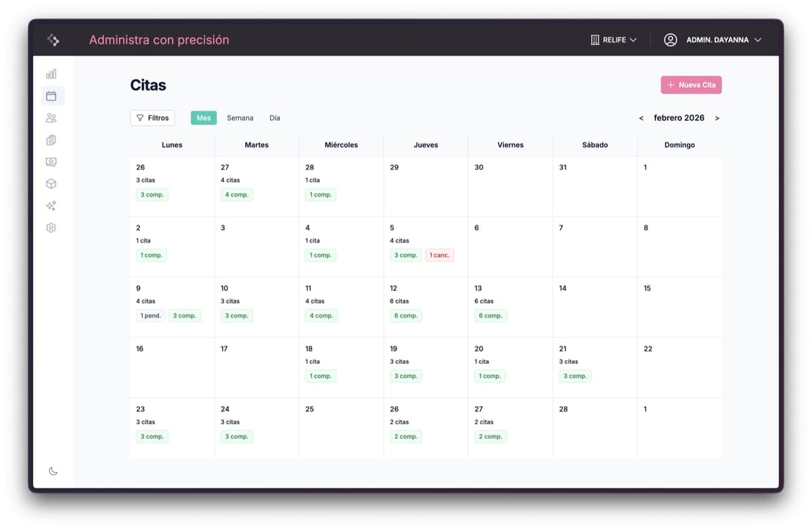The image size is (812, 530).
Task: Open the documents clipboard sidebar icon
Action: coord(51,140)
